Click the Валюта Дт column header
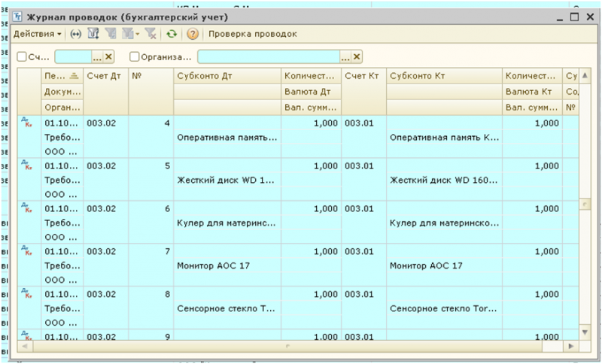Viewport: 602px width, 364px height. [311, 92]
